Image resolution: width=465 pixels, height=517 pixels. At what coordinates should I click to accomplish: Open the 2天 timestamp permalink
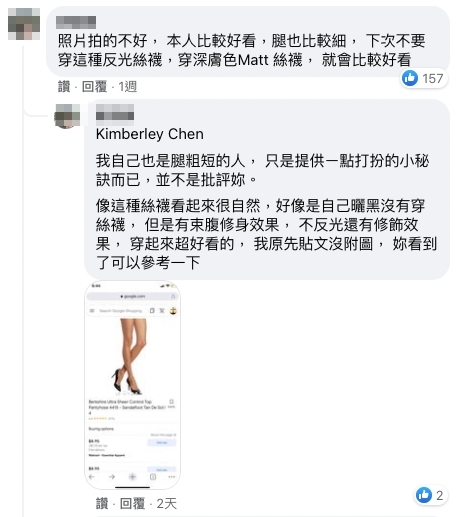point(166,503)
